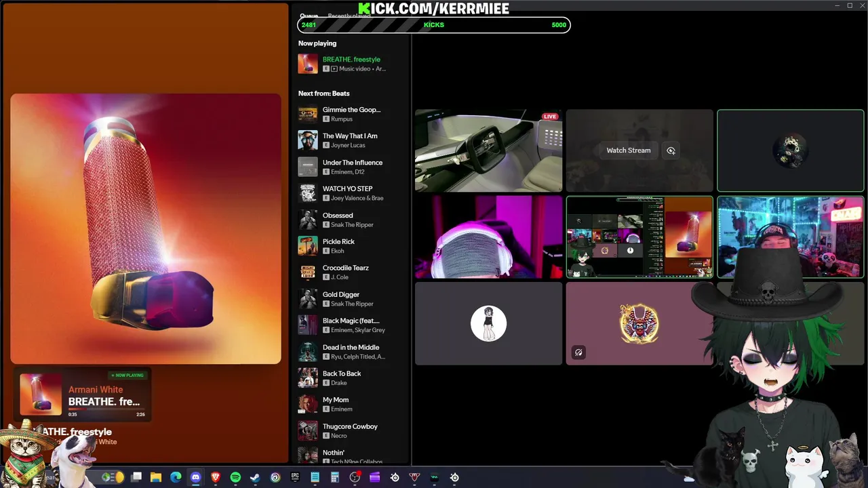The width and height of the screenshot is (868, 488).
Task: Open the Eminem, D12 artist link
Action: coord(347,172)
